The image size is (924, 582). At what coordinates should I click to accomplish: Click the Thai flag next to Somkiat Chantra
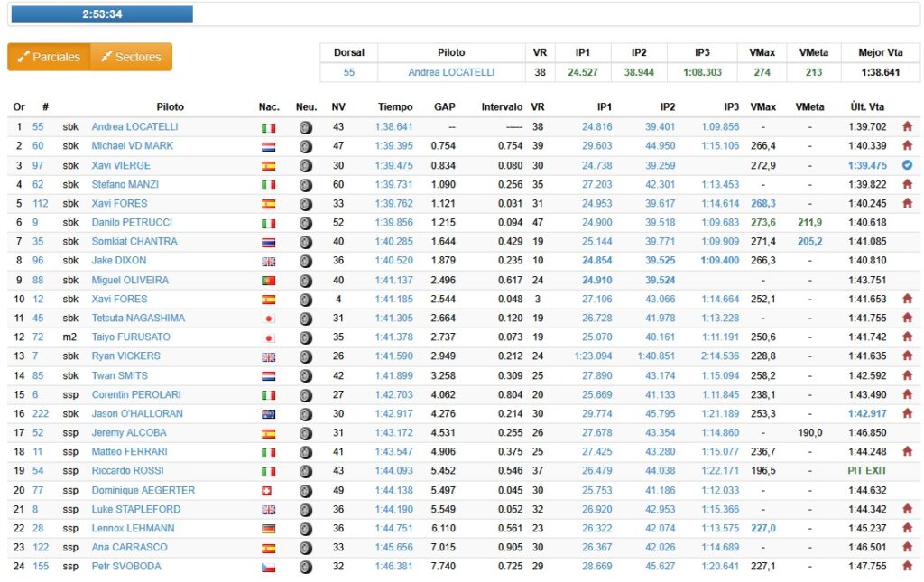click(x=268, y=242)
